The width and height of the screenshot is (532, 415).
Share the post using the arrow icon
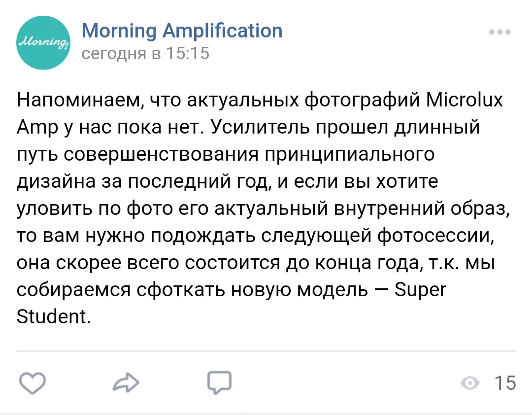coord(126,383)
